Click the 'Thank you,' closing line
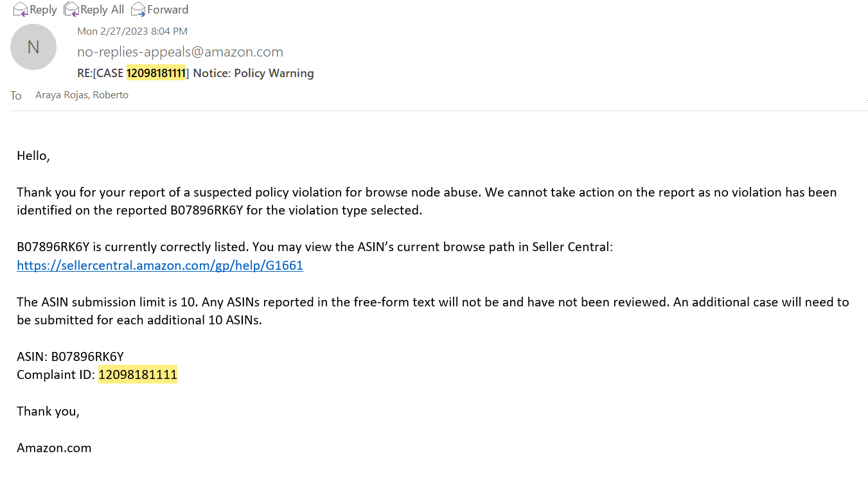The image size is (868, 492). point(48,412)
